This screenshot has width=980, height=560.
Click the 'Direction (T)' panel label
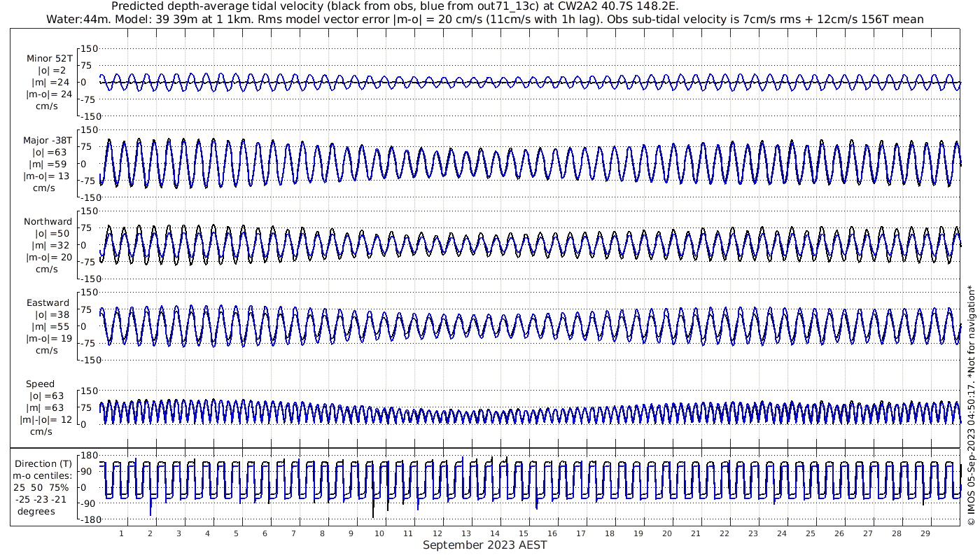[x=43, y=463]
